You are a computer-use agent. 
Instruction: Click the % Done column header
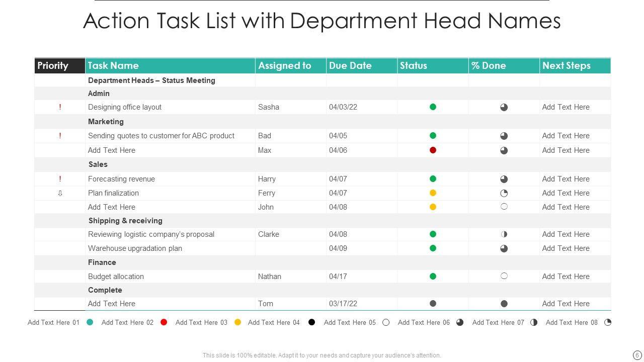(x=504, y=66)
